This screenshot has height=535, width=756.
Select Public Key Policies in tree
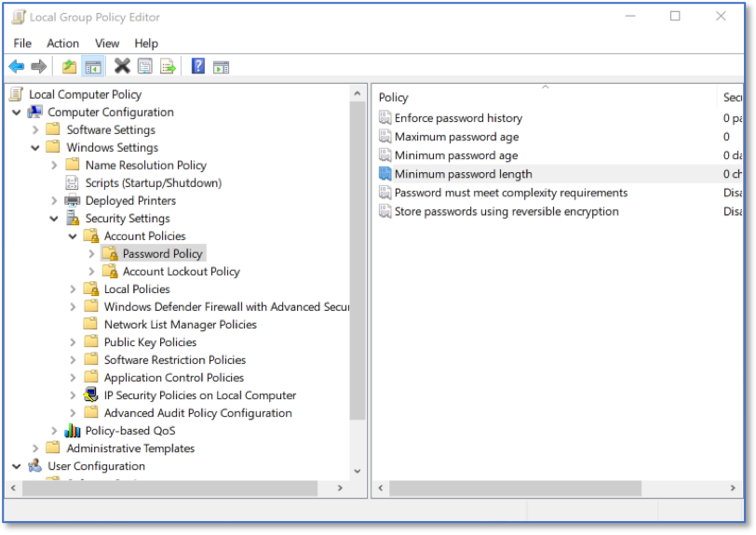tap(151, 342)
